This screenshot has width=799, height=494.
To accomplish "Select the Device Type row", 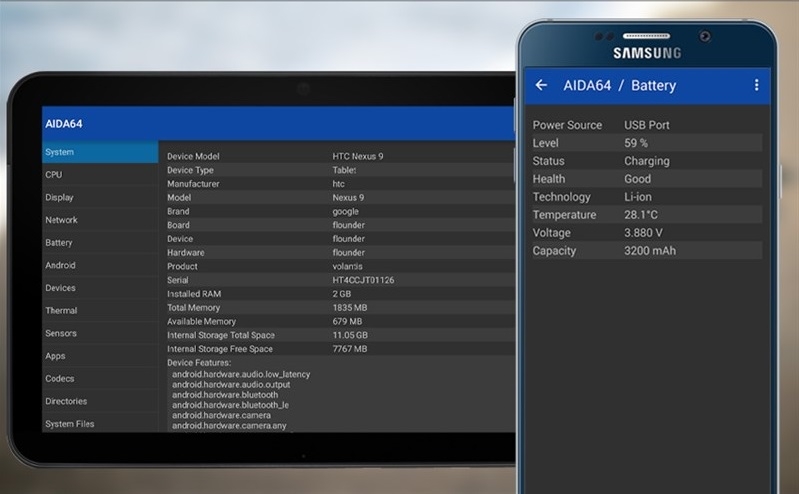I will pos(340,170).
